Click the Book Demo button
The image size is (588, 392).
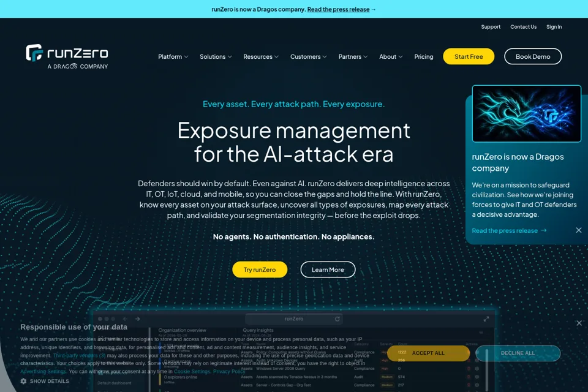point(532,56)
